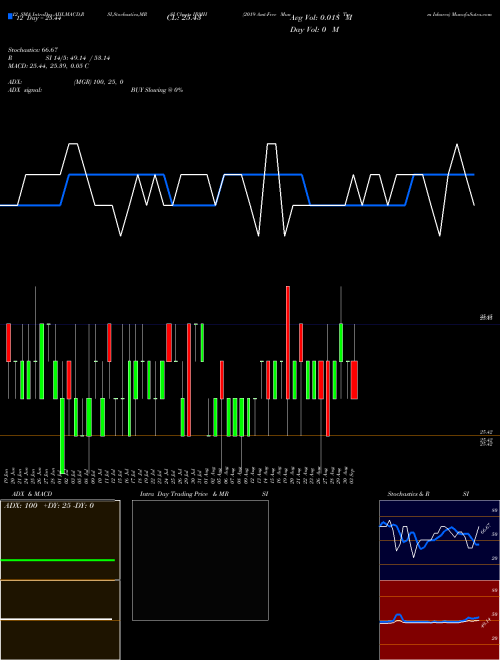Click the 'Intra Day Trading Price & MR SI' title
500x660 pixels.
204,494
